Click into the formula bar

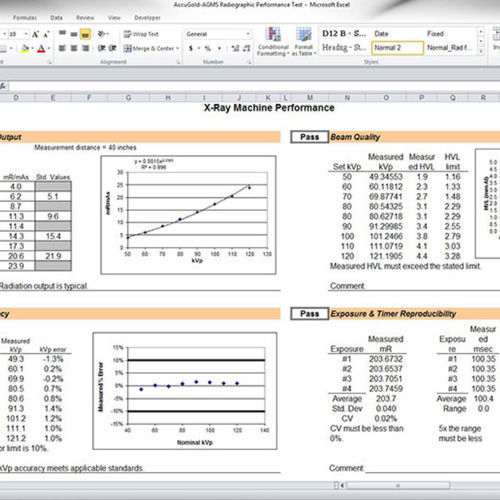click(x=254, y=86)
